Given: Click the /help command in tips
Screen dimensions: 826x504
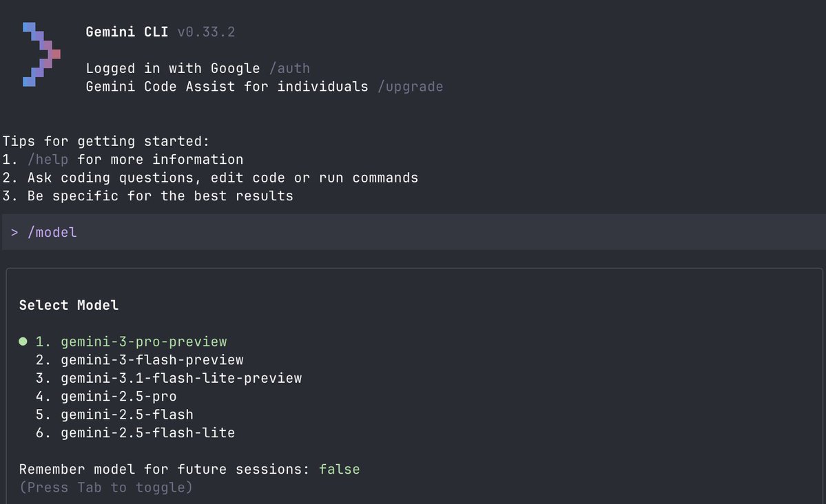Looking at the screenshot, I should click(48, 160).
